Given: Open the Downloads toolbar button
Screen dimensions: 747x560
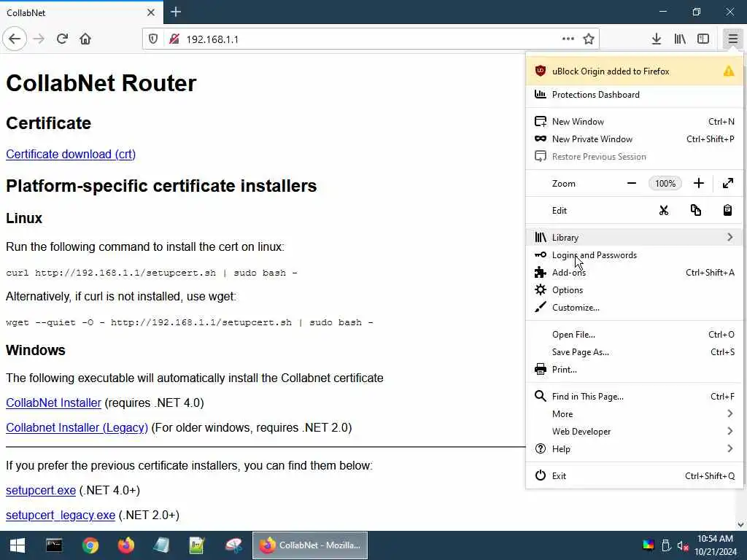Looking at the screenshot, I should click(x=657, y=39).
